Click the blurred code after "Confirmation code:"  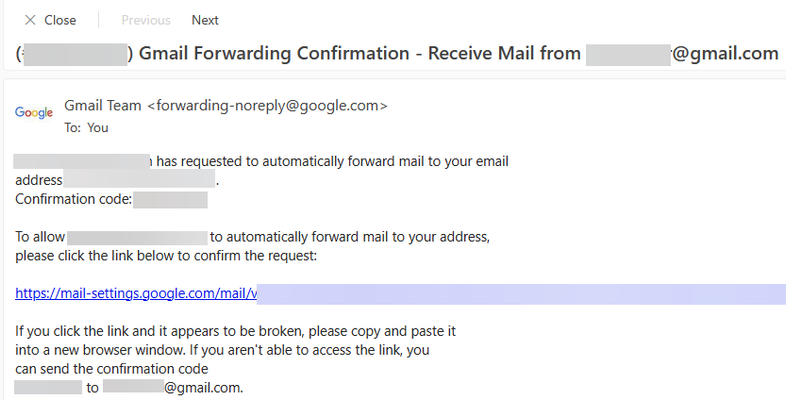tap(170, 199)
